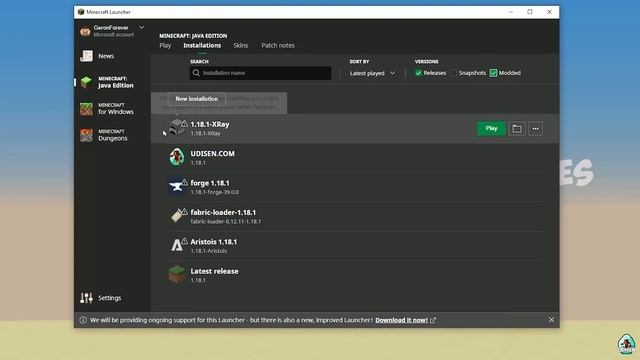The width and height of the screenshot is (640, 360).
Task: Select the UDISEN.COM installation row
Action: click(x=355, y=158)
